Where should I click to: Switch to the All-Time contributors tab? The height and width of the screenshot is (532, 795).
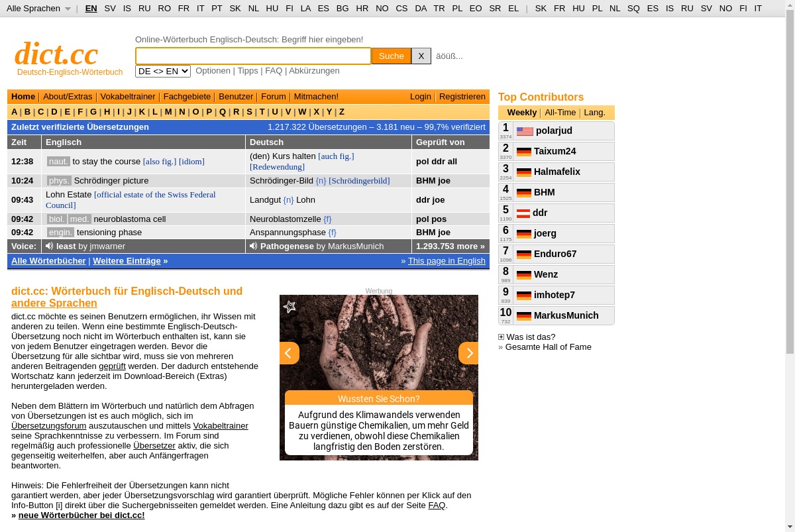click(560, 113)
